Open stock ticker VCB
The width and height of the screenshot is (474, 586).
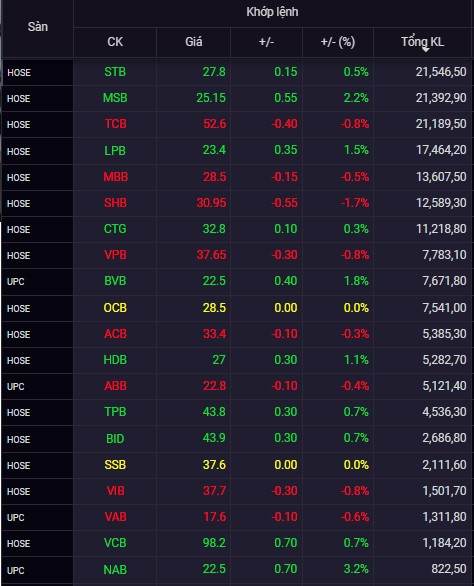tap(115, 543)
